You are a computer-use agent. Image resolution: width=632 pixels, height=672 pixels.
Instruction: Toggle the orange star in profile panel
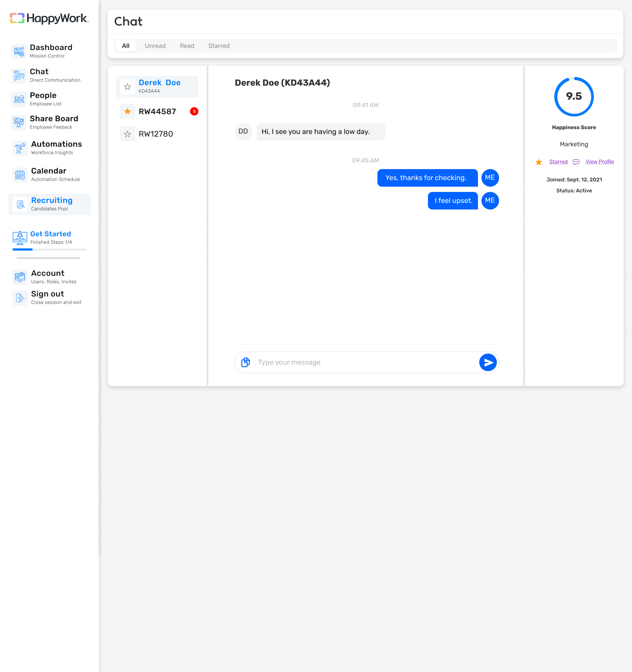pos(539,162)
